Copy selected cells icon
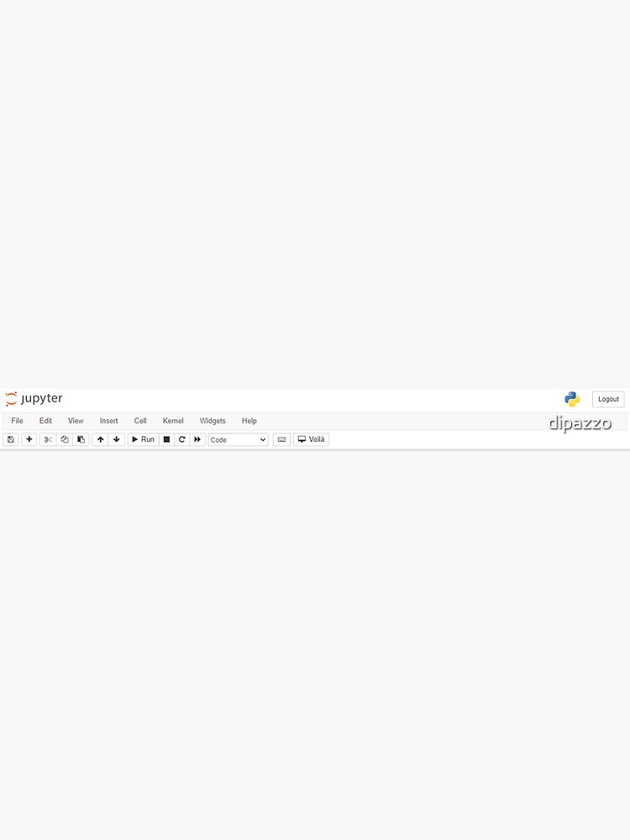 click(x=65, y=439)
